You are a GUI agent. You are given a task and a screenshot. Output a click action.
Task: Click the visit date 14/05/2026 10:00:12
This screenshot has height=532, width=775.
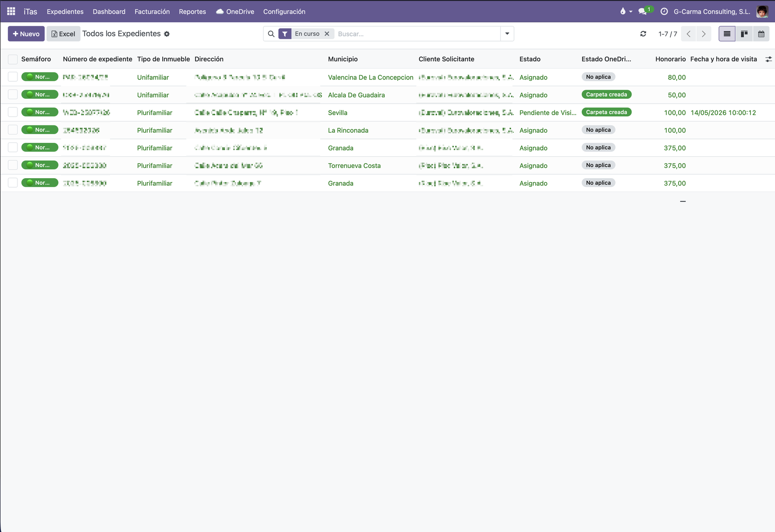click(x=723, y=113)
